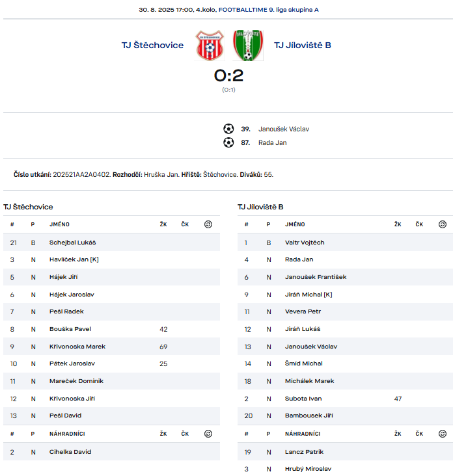
Task: Open TJ Štěchovice team name in header
Action: 152,46
